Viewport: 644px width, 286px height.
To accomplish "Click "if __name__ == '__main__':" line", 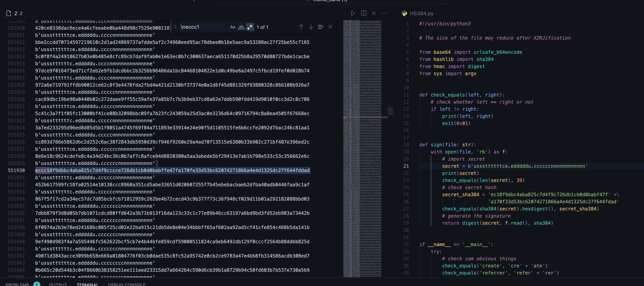I will pos(456,244).
